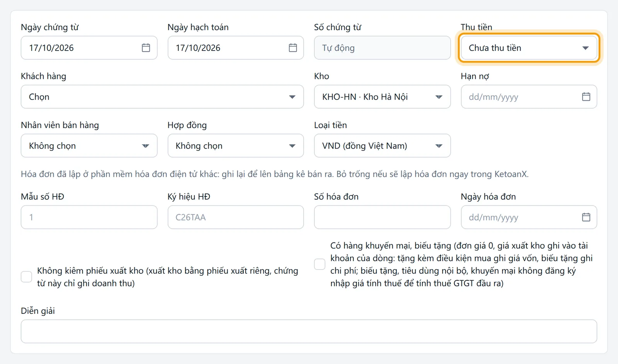The height and width of the screenshot is (364, 618).
Task: Click the Hạn nợ label
Action: (x=475, y=76)
